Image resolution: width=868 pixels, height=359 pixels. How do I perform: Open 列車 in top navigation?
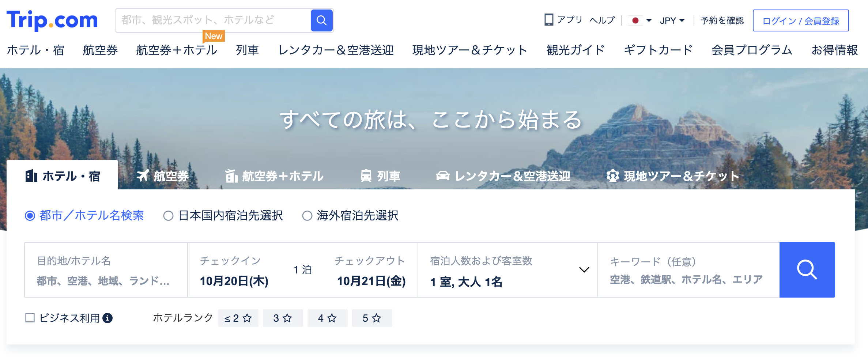pyautogui.click(x=248, y=50)
